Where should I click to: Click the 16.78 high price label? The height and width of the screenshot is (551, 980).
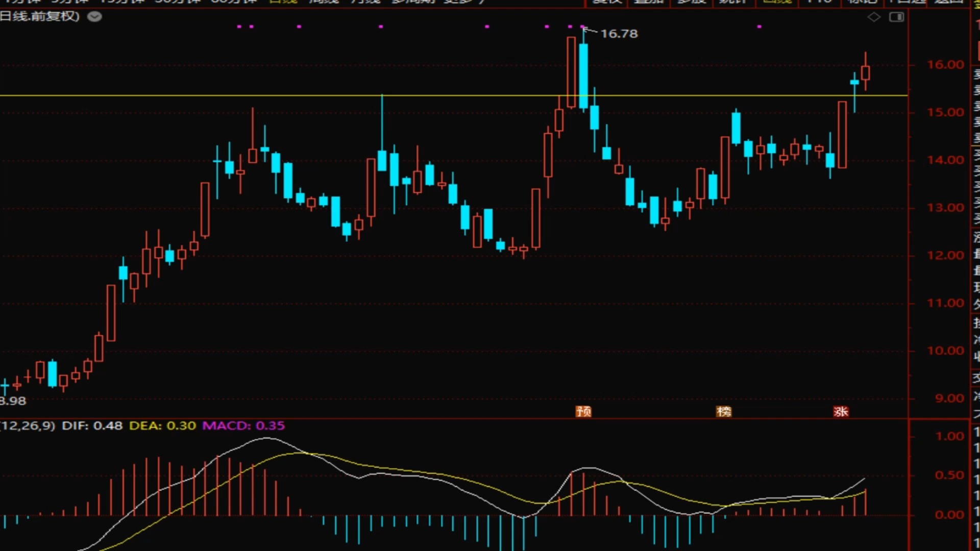(619, 34)
